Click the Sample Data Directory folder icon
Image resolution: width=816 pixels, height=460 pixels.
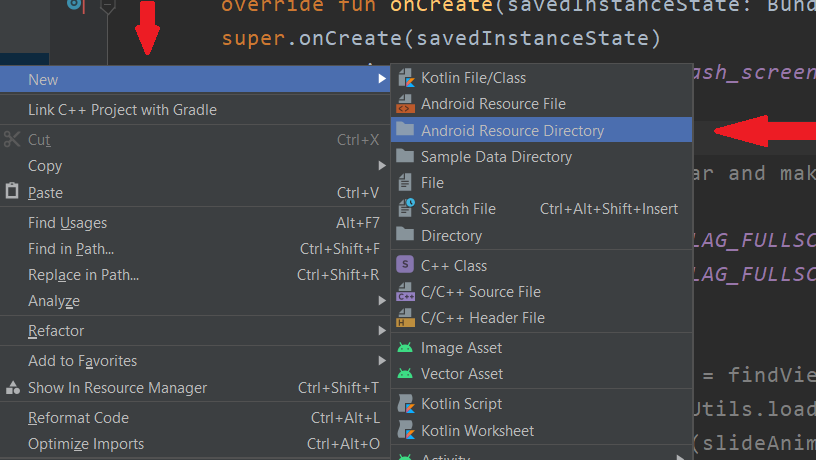coord(405,157)
